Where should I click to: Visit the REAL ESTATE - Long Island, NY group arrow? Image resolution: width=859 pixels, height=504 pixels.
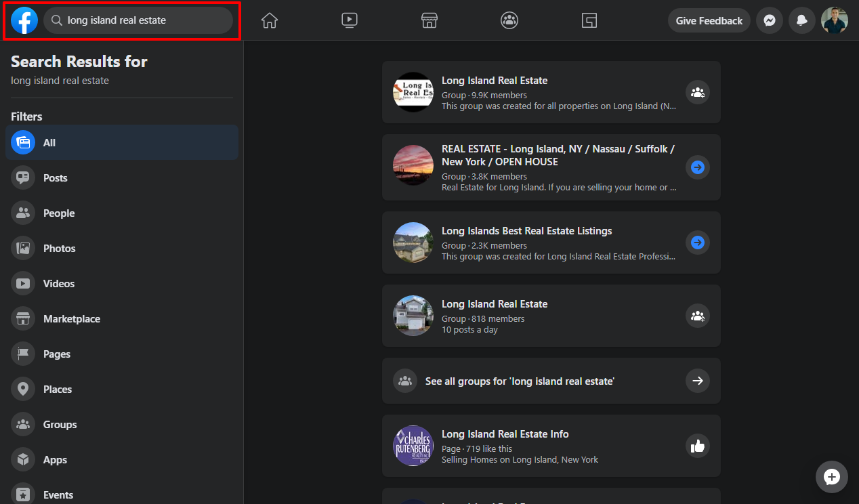[x=698, y=167]
